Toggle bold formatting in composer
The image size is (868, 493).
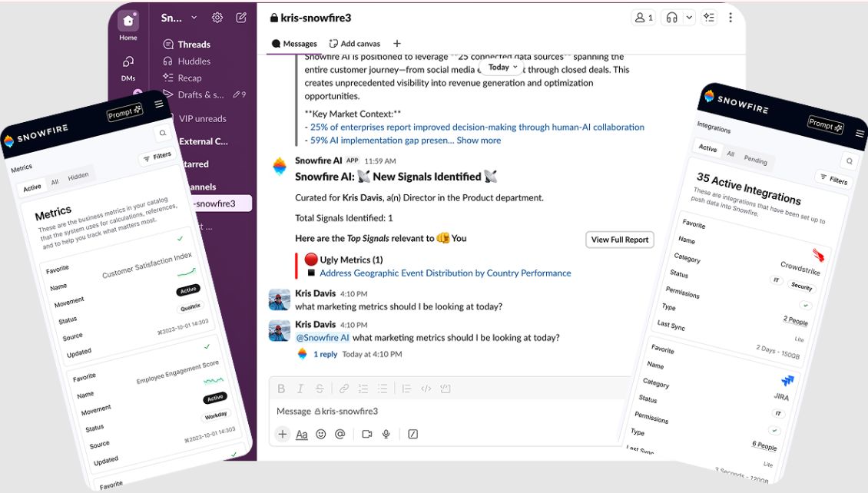(x=281, y=389)
